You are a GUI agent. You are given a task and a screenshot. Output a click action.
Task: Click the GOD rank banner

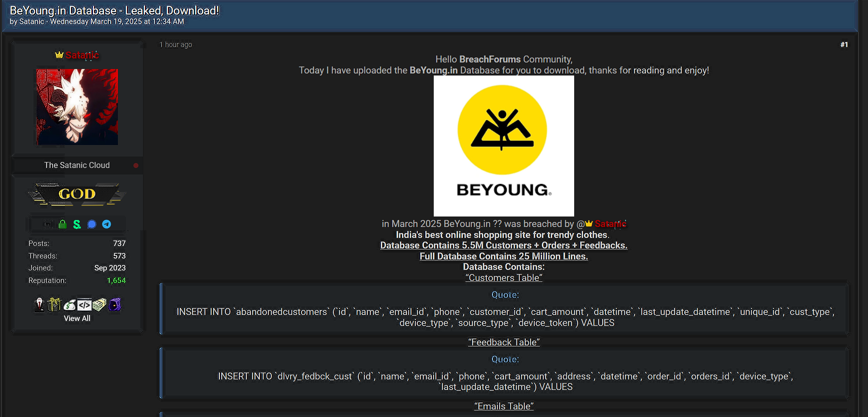tap(77, 194)
